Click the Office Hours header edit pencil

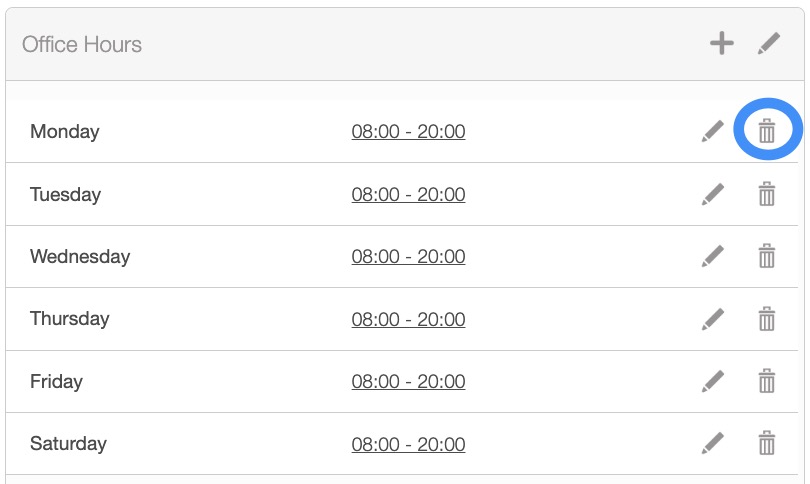coord(768,43)
